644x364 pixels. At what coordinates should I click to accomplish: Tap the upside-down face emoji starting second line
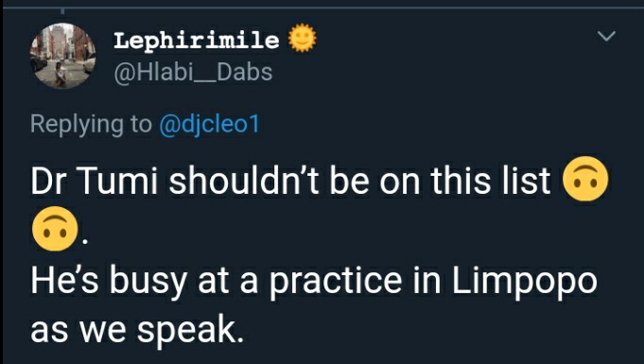click(x=55, y=229)
